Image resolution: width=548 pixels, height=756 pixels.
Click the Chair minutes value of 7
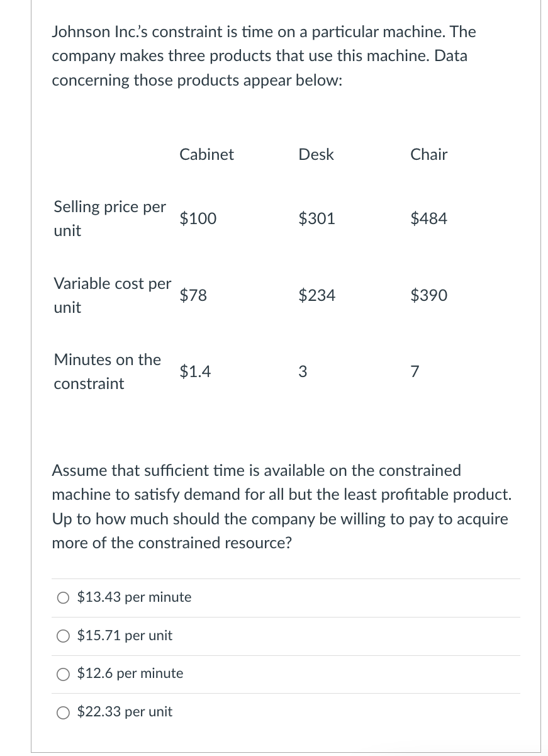pyautogui.click(x=415, y=372)
